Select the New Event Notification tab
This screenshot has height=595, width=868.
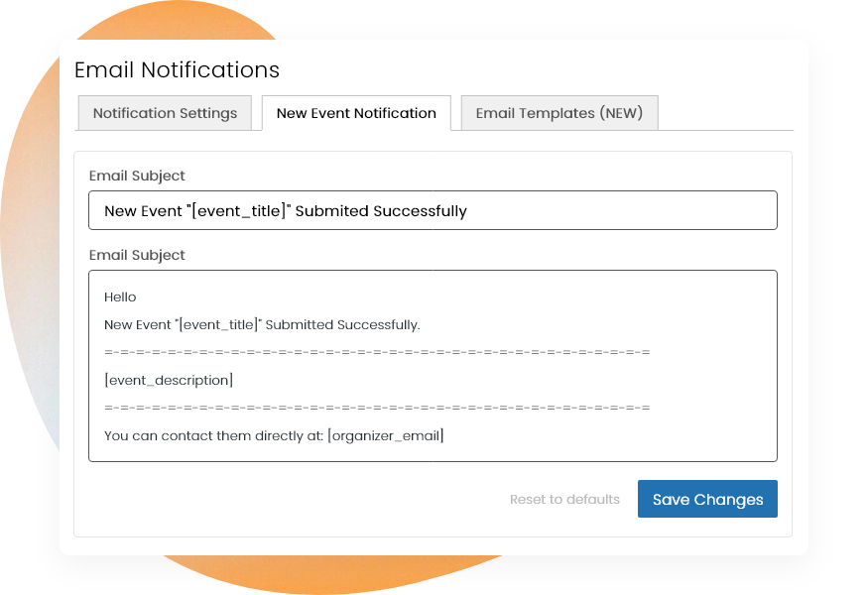click(x=356, y=113)
